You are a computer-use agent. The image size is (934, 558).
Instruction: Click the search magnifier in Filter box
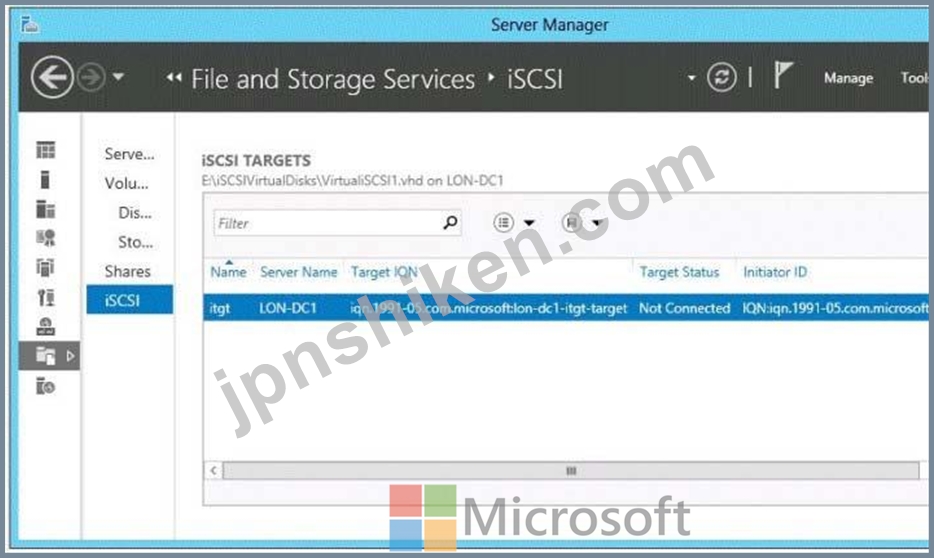[x=450, y=223]
